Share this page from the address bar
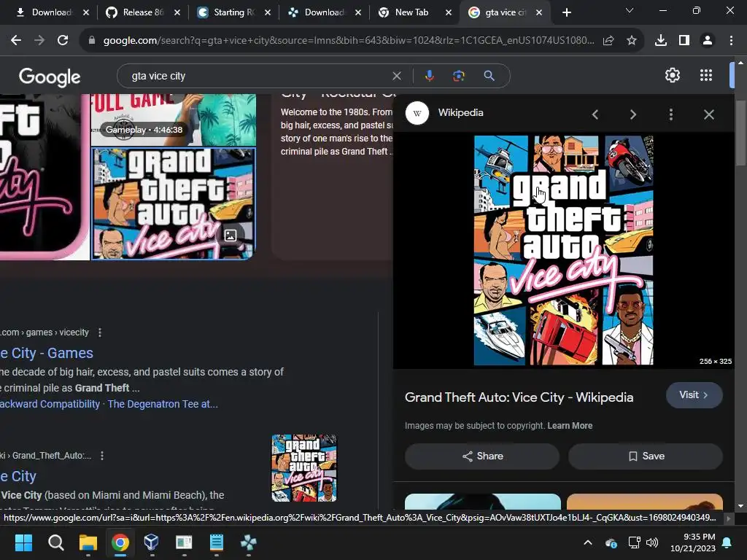 (x=608, y=41)
